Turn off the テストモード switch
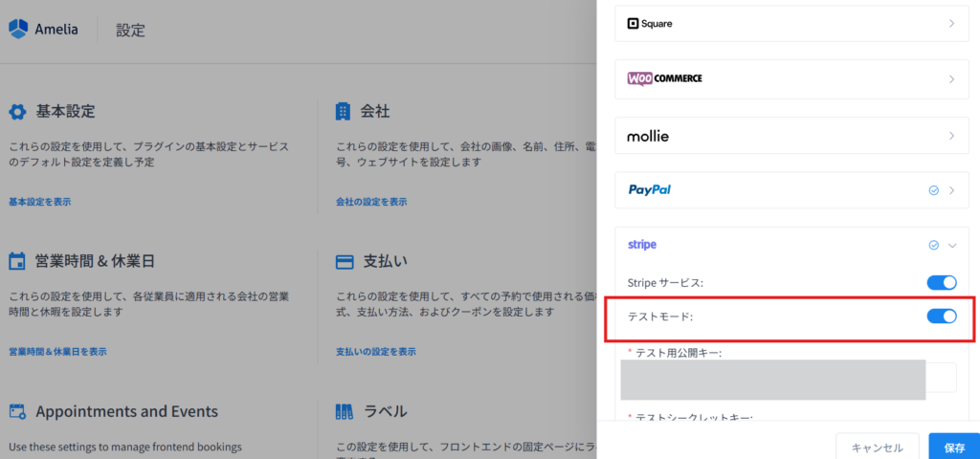Screen dimensions: 980x459 tap(942, 317)
